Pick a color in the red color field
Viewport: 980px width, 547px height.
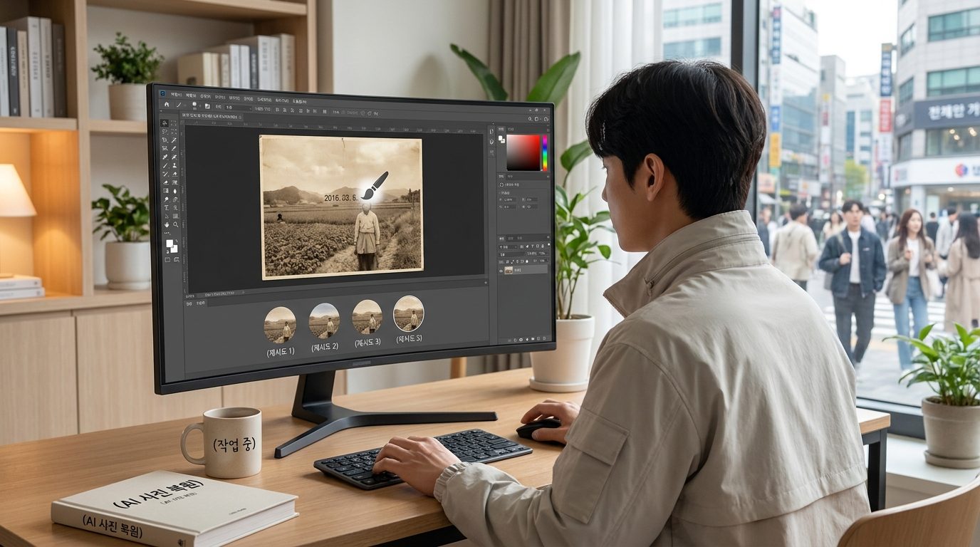coord(523,152)
